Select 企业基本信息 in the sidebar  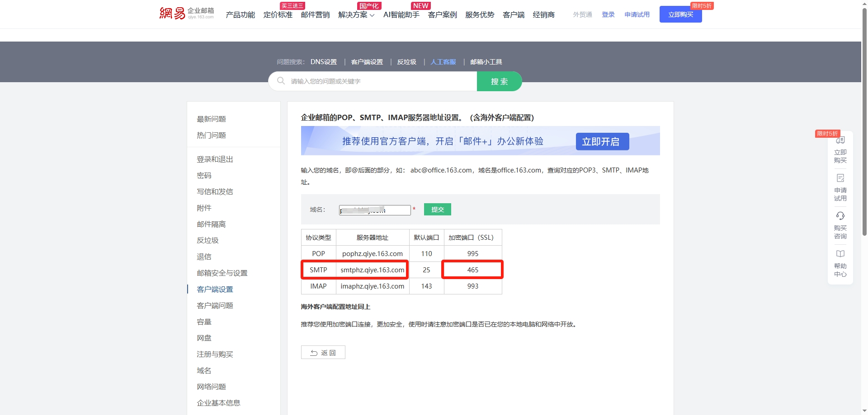[x=218, y=403]
